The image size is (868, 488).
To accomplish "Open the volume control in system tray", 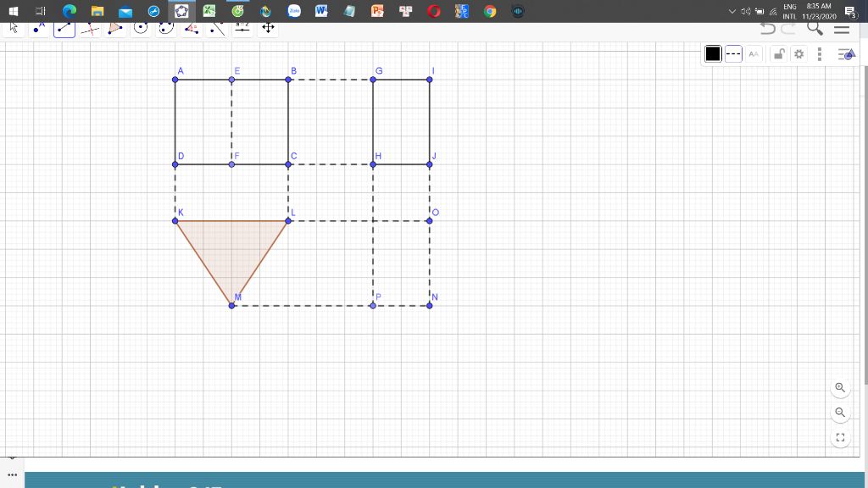I will (746, 11).
